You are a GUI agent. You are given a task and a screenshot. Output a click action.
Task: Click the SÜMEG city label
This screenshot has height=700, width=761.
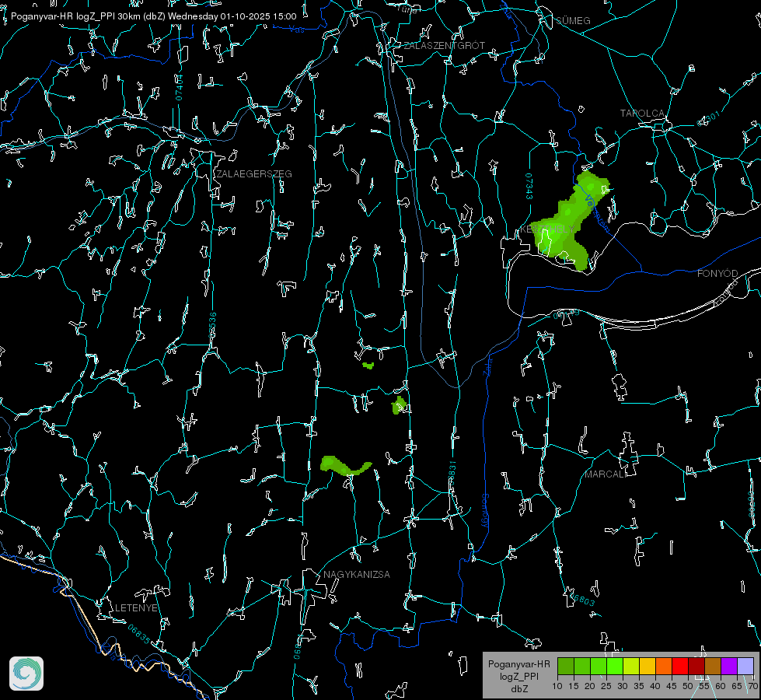(573, 20)
